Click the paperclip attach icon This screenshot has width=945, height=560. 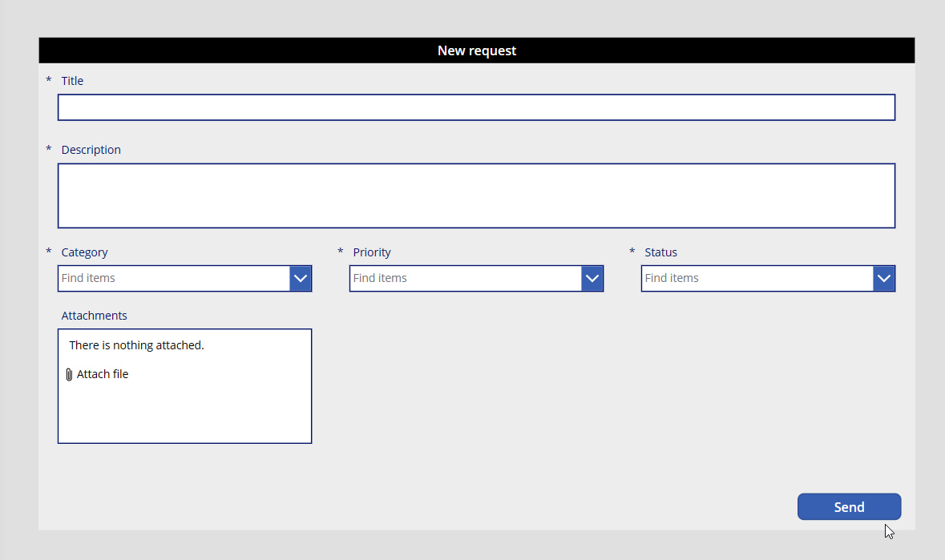click(69, 375)
